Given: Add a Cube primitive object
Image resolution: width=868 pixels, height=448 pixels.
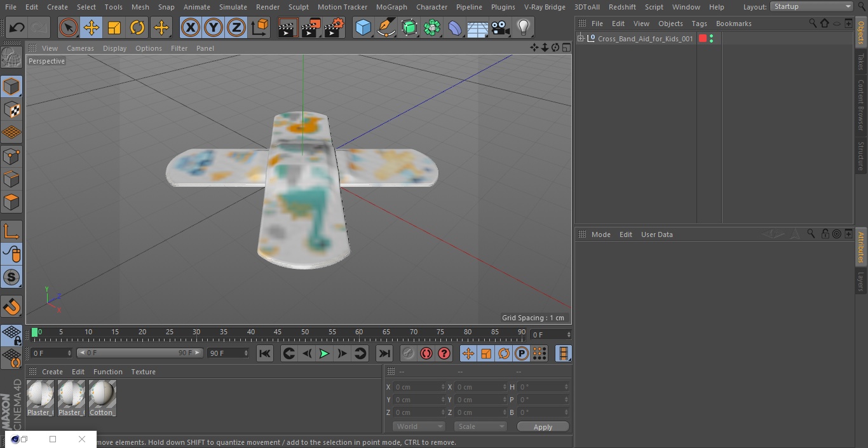Looking at the screenshot, I should 363,27.
